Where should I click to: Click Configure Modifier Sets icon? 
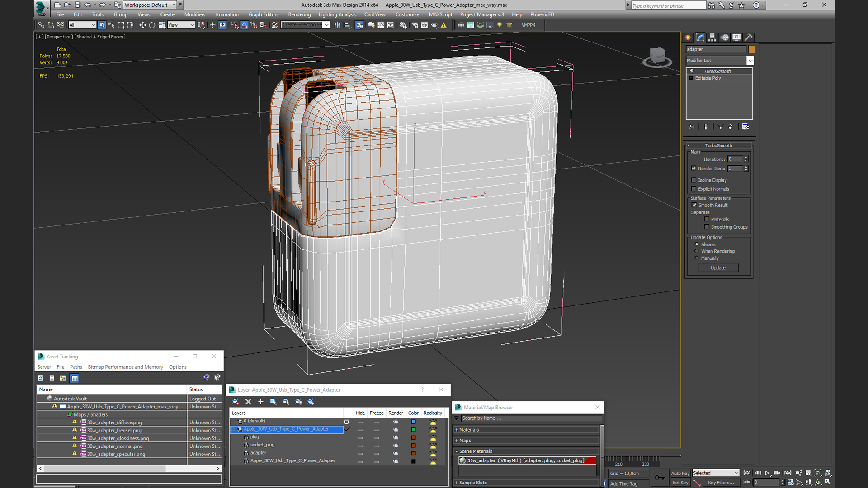pos(745,127)
